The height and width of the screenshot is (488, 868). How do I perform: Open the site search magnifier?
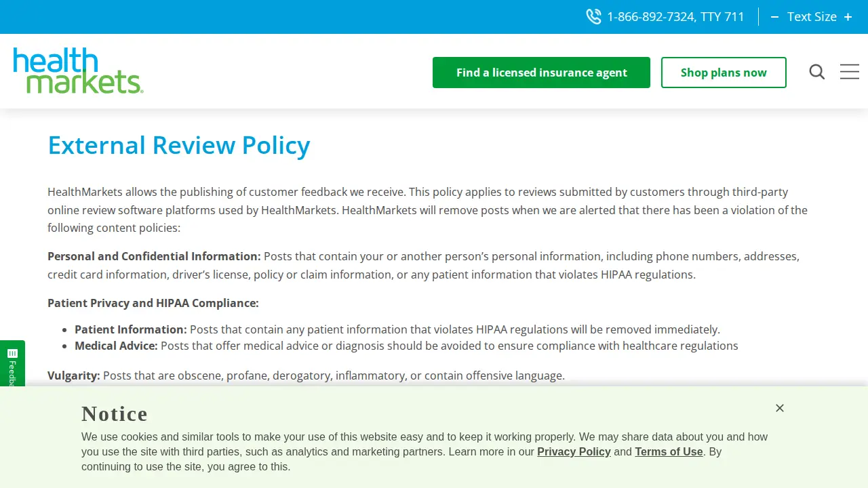pyautogui.click(x=817, y=72)
